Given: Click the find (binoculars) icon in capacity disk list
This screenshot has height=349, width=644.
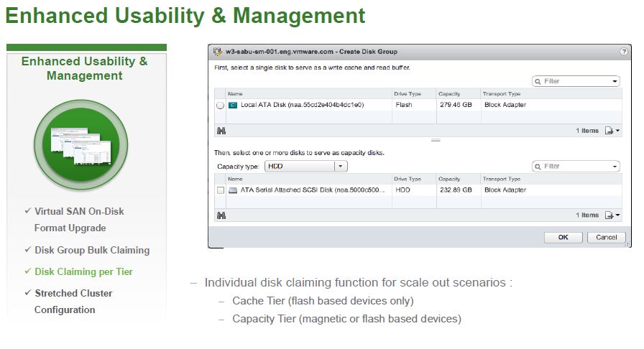Looking at the screenshot, I should tap(221, 215).
